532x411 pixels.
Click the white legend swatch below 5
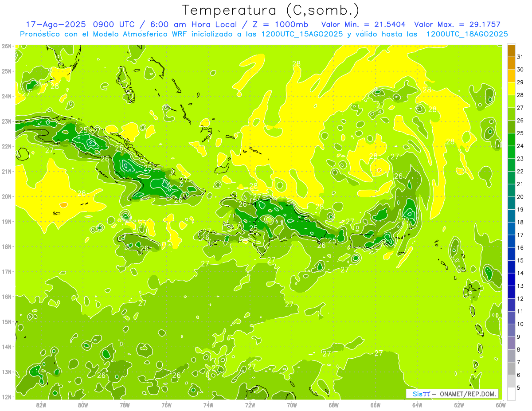click(511, 394)
